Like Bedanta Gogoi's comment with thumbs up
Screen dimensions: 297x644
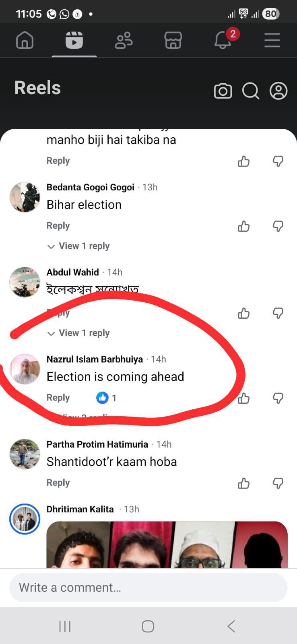(243, 227)
